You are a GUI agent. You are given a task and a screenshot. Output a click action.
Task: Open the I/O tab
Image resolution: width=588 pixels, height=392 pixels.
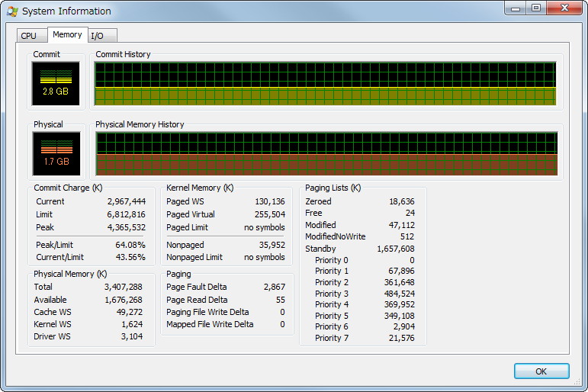point(101,36)
